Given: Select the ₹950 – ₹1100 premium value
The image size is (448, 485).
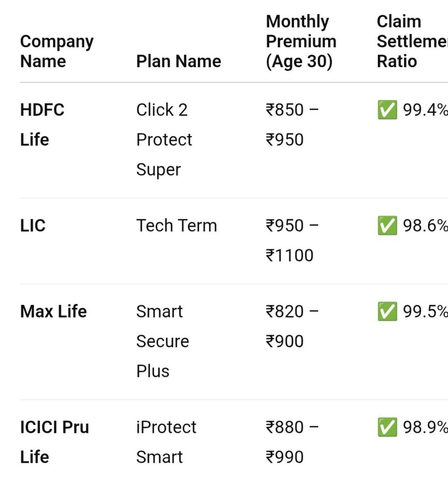Looking at the screenshot, I should click(x=292, y=240).
